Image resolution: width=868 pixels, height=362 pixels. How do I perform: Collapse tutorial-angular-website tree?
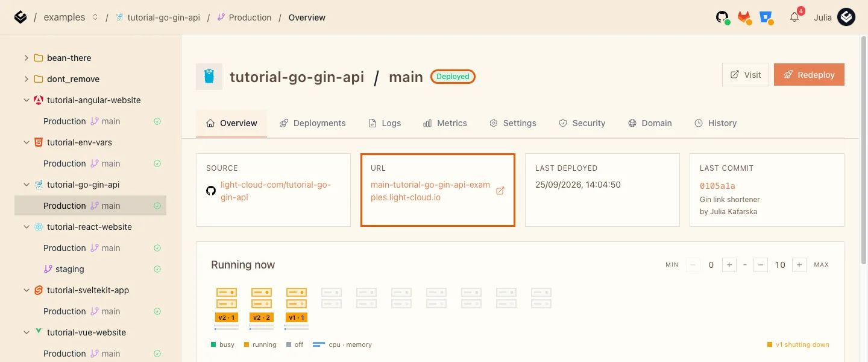tap(26, 100)
